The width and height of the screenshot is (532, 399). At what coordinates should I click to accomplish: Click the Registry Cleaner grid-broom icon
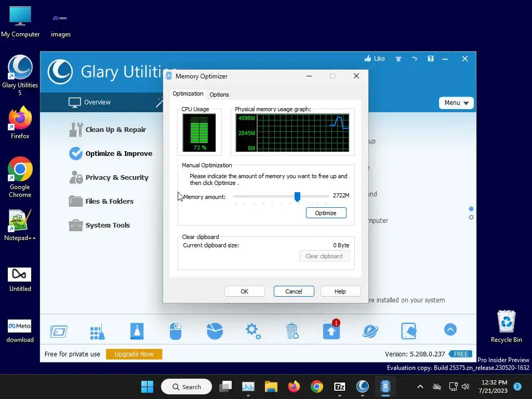click(97, 331)
